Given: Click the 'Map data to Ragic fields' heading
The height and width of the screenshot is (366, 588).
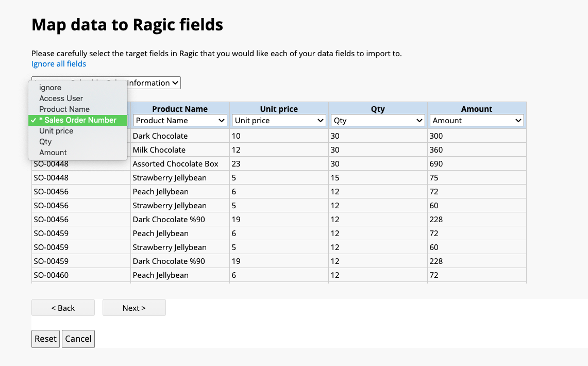Looking at the screenshot, I should tap(127, 25).
